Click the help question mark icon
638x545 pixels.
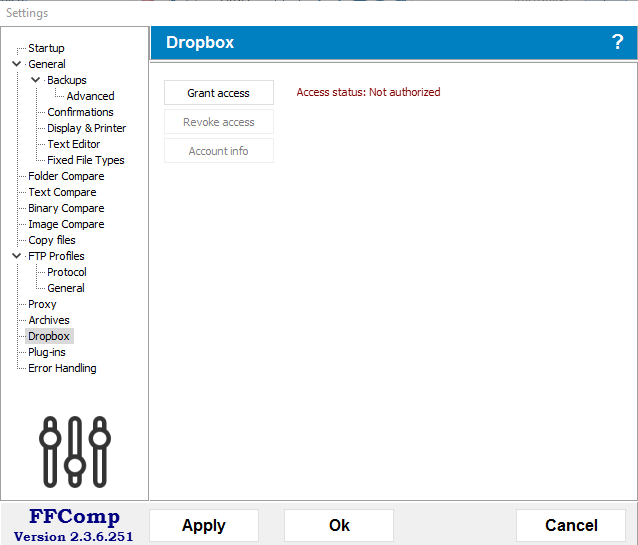pos(617,42)
